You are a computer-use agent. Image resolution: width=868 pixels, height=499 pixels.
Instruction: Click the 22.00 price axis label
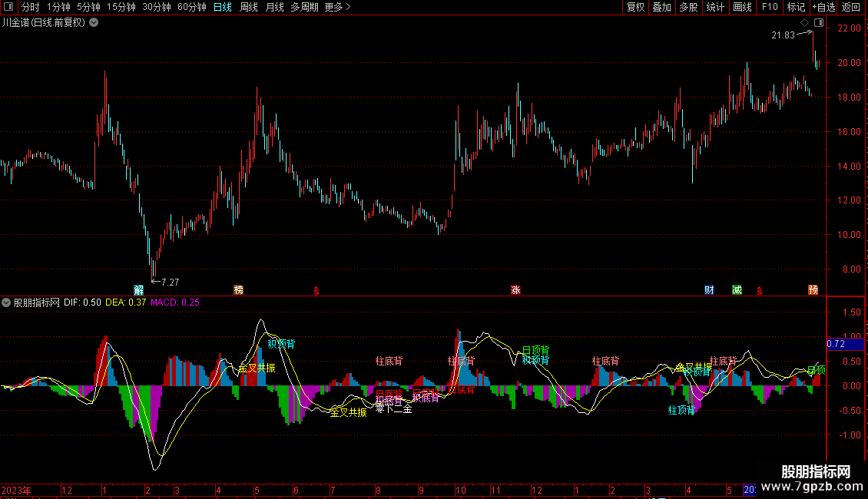[849, 28]
